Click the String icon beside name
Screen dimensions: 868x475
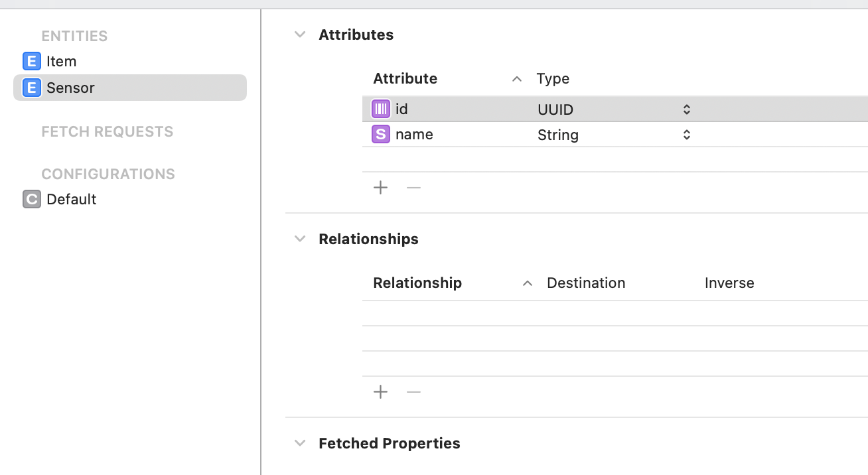381,135
